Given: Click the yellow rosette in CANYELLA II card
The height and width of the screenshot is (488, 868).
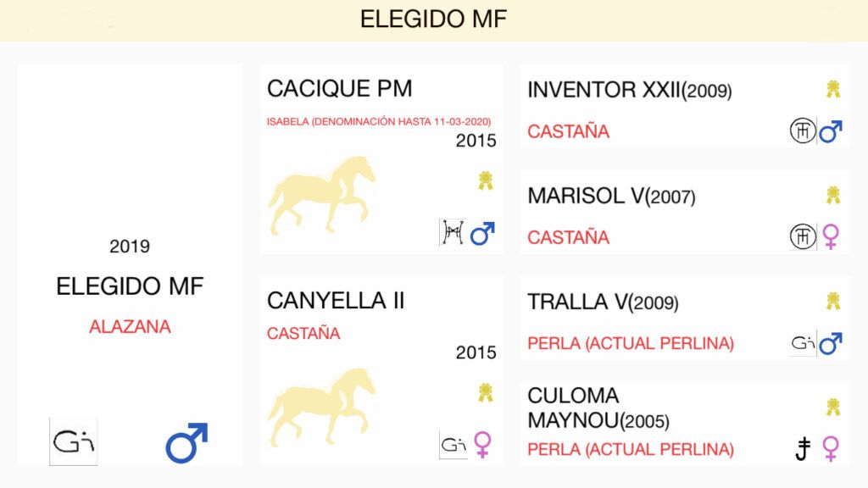Looking at the screenshot, I should (x=486, y=392).
